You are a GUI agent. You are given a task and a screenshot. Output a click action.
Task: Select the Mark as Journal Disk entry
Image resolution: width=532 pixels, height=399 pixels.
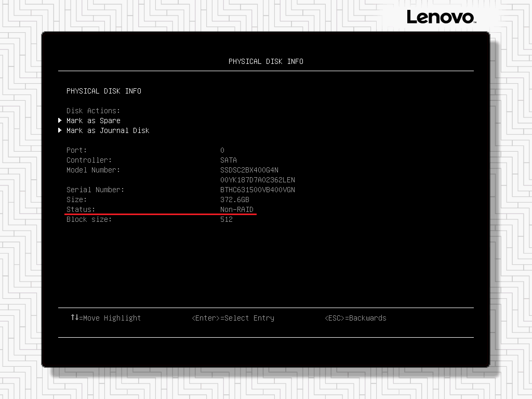tap(108, 130)
